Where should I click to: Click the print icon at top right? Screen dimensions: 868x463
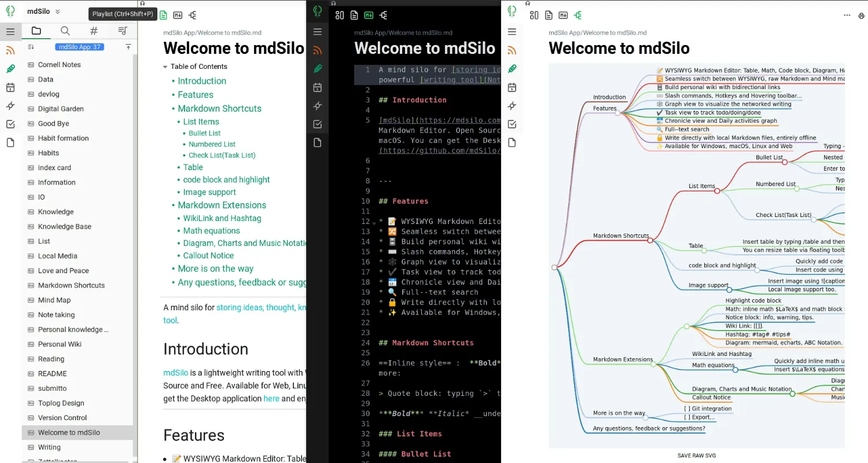(861, 16)
